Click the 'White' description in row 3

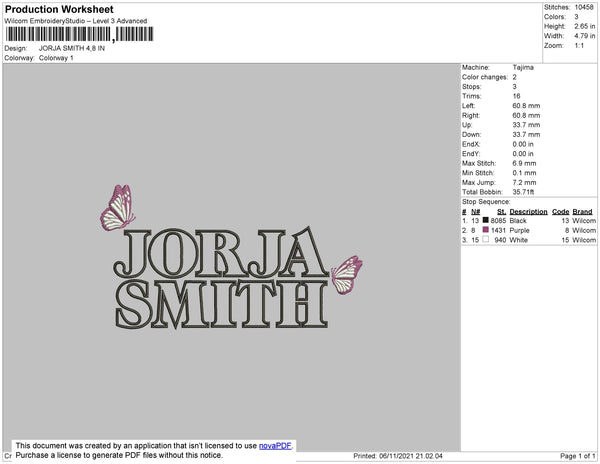tap(518, 240)
